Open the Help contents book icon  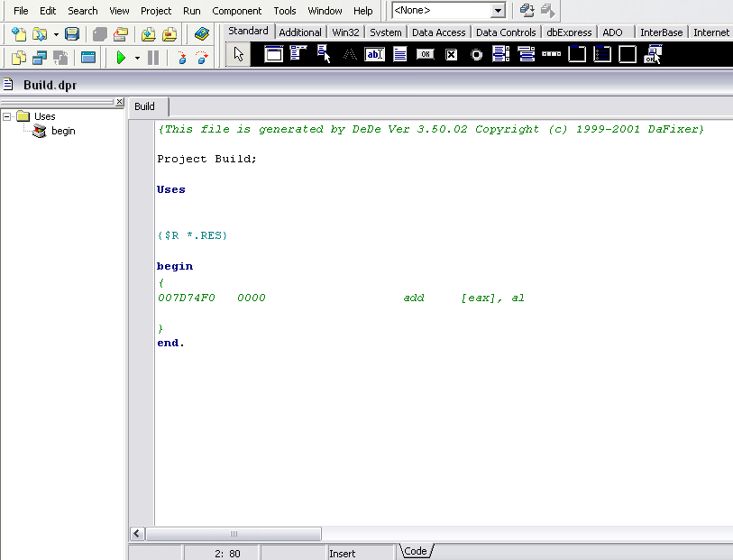pos(201,34)
